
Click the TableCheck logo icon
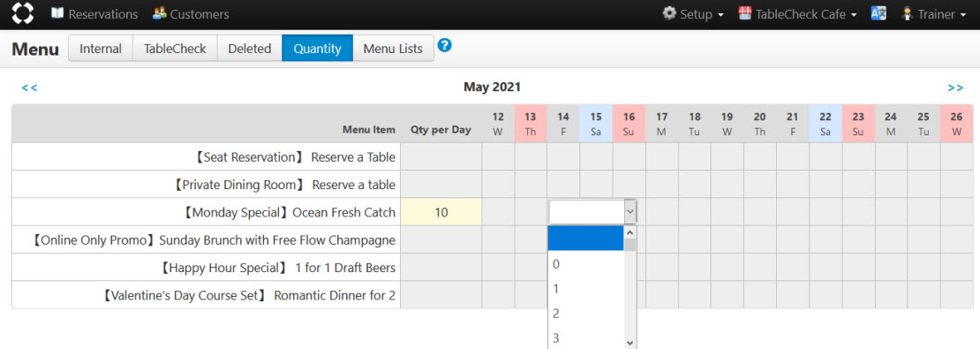[x=23, y=13]
